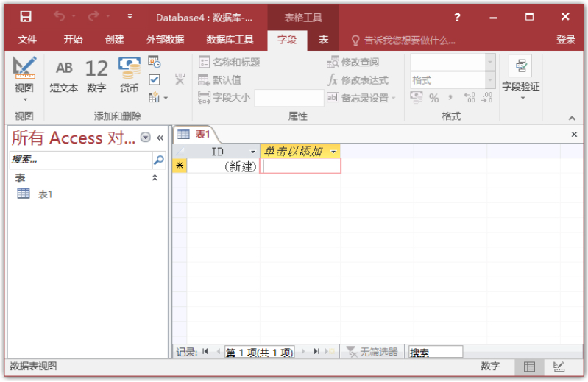Viewport: 588px width, 382px height.
Task: Open the 格式 combo box
Action: 453,79
